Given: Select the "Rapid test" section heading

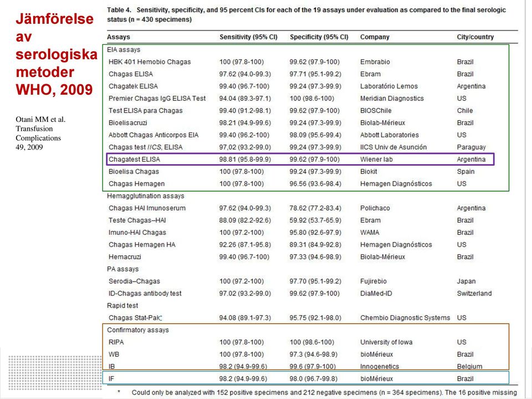Looking at the screenshot, I should pyautogui.click(x=122, y=306).
